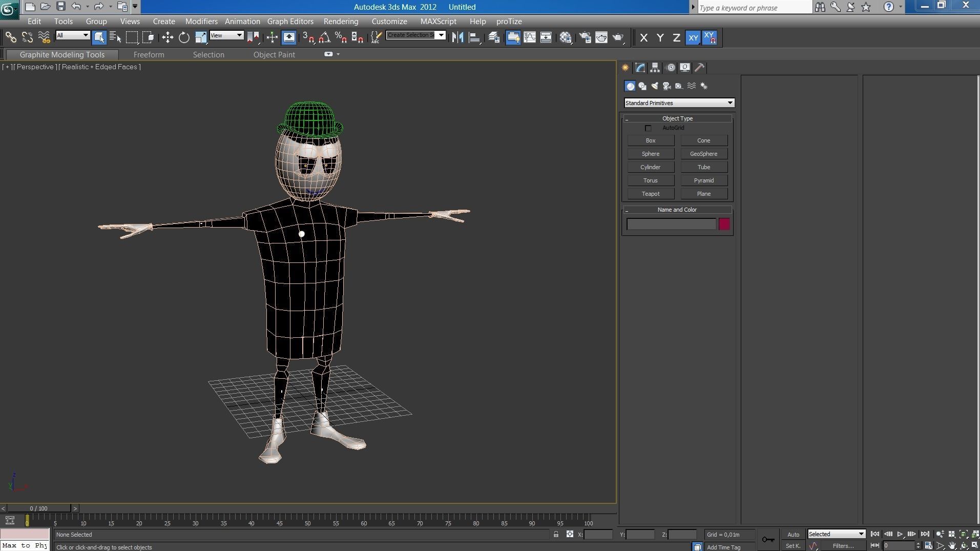Click the Play Animation button
This screenshot has width=980, height=551.
[900, 534]
